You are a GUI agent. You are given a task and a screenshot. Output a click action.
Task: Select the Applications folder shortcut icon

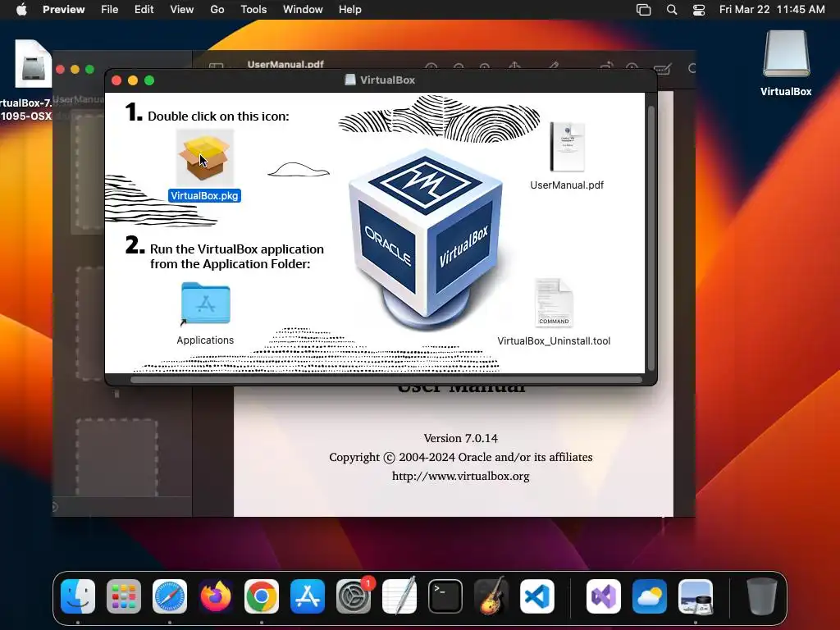(206, 304)
